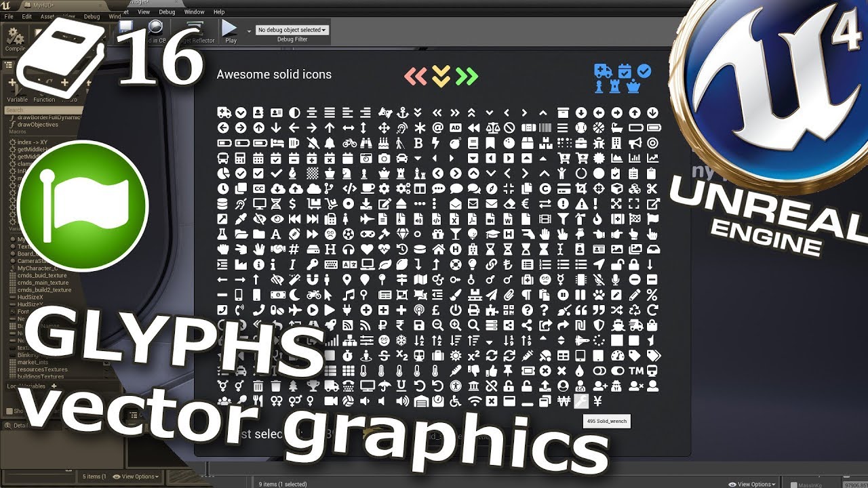This screenshot has height=488, width=868.
Task: Select the coffee cup glyph
Action: click(x=367, y=188)
